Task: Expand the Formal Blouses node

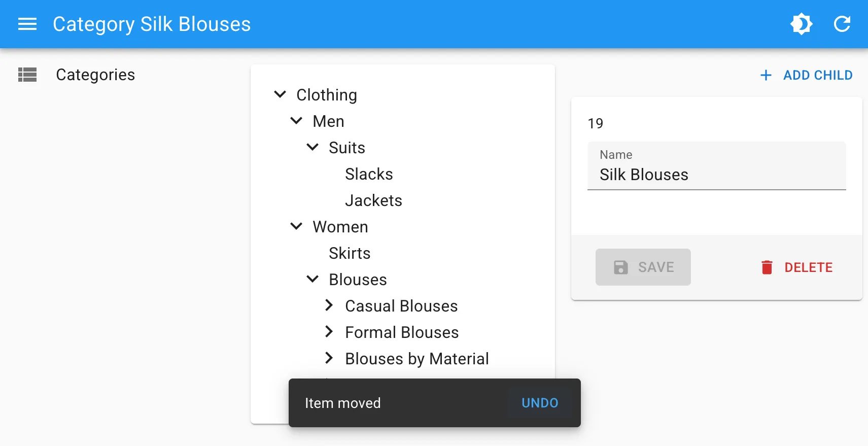Action: [329, 332]
